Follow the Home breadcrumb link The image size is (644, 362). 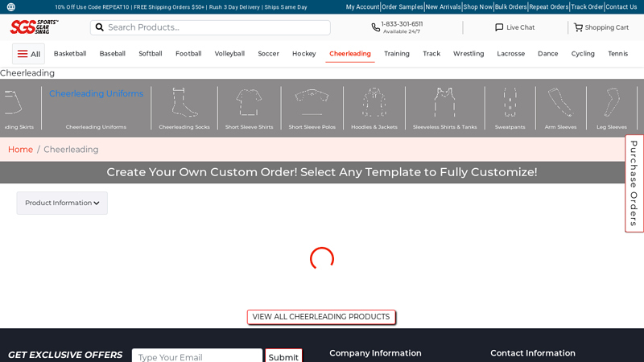coord(20,150)
